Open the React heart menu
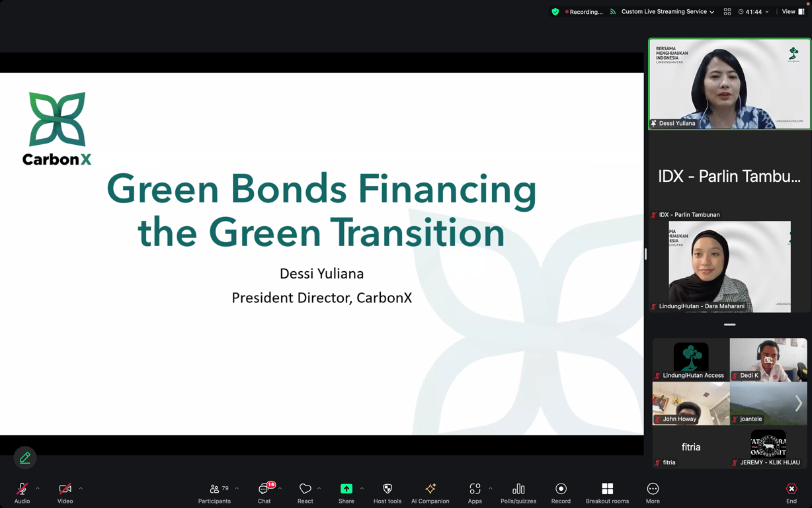 (x=305, y=493)
